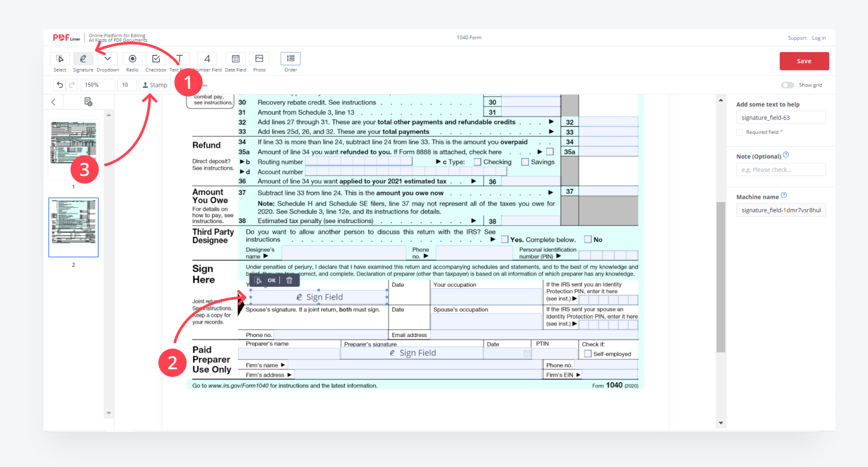Select the Radio button tool
Image resolution: width=868 pixels, height=467 pixels.
coord(132,59)
